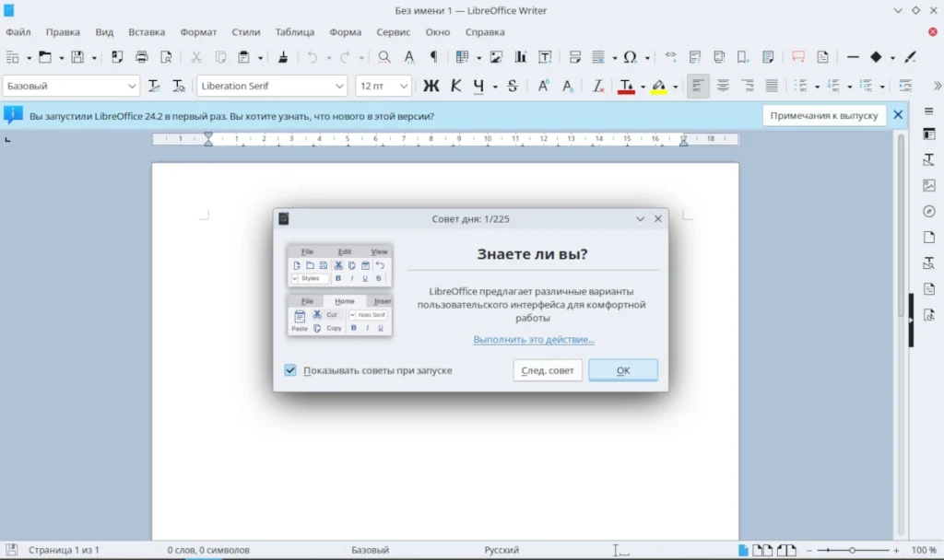Image resolution: width=944 pixels, height=560 pixels.
Task: Export directly as PDF icon
Action: coord(117,57)
